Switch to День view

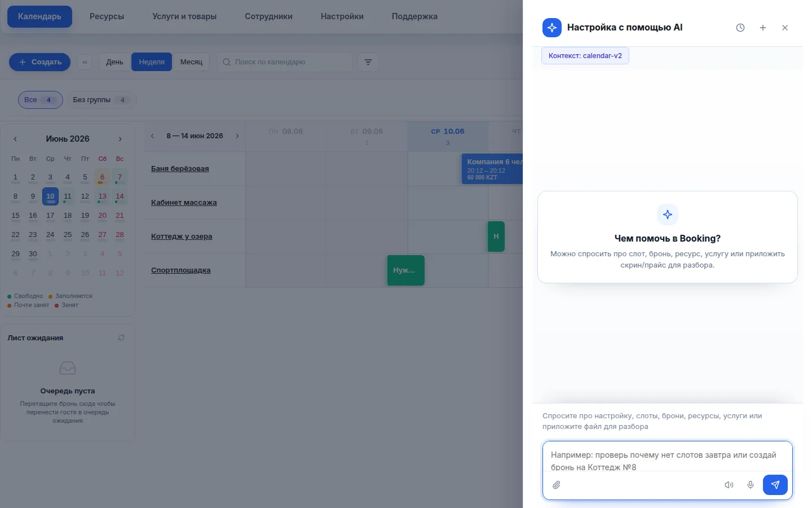coord(114,62)
